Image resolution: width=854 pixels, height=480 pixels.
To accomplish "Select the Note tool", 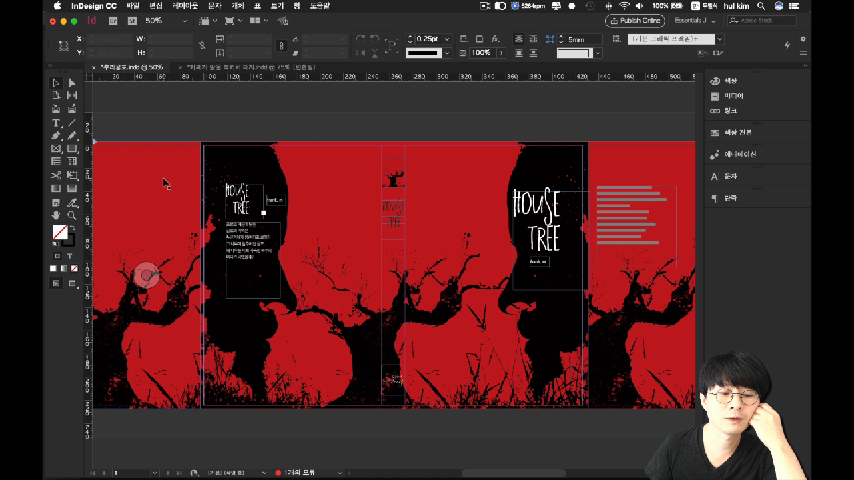I will pyautogui.click(x=56, y=203).
